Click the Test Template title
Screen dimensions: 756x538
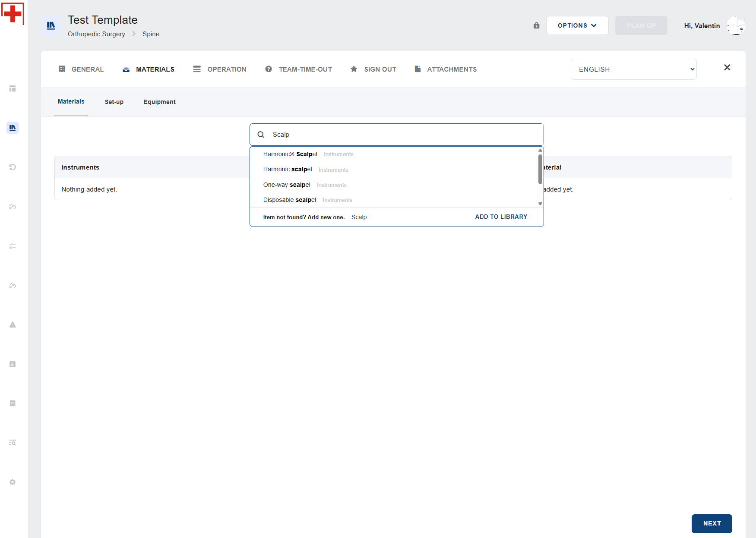[x=102, y=20]
